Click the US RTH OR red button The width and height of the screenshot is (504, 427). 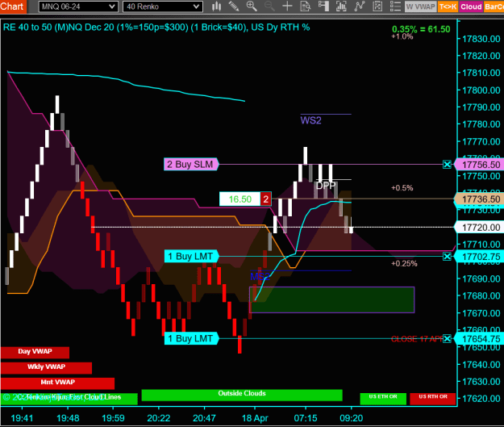[x=433, y=399]
